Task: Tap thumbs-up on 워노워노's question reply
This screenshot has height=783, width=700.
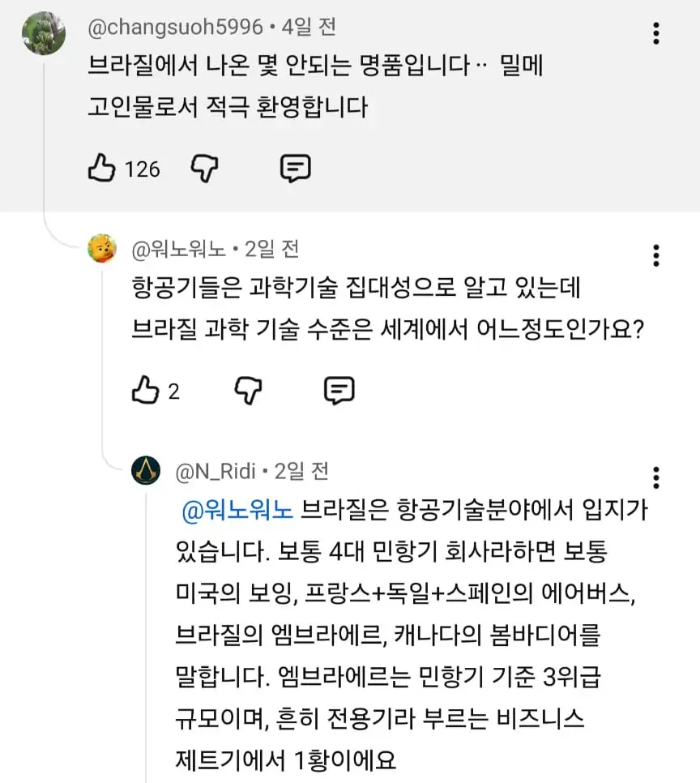Action: coord(145,391)
